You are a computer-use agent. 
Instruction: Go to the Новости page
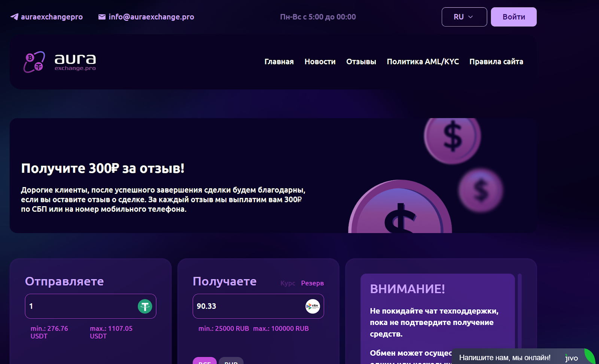[320, 62]
